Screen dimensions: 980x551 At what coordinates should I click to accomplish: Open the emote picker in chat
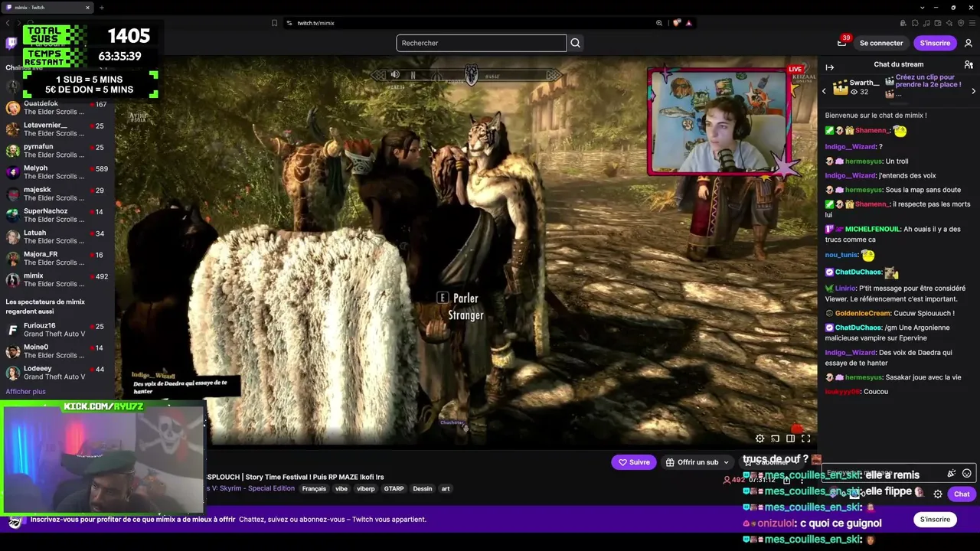(x=966, y=474)
